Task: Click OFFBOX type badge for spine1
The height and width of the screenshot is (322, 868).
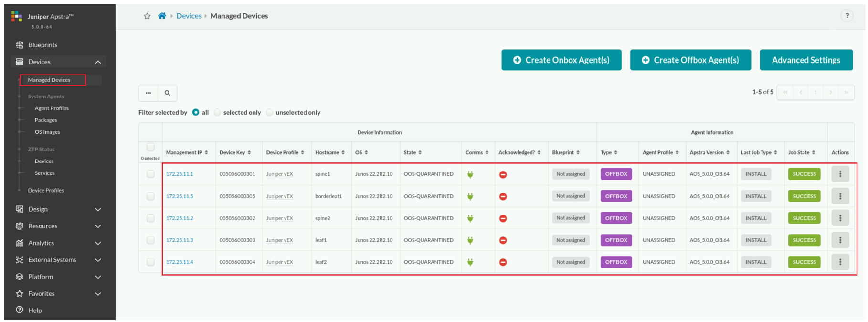Action: coord(616,174)
